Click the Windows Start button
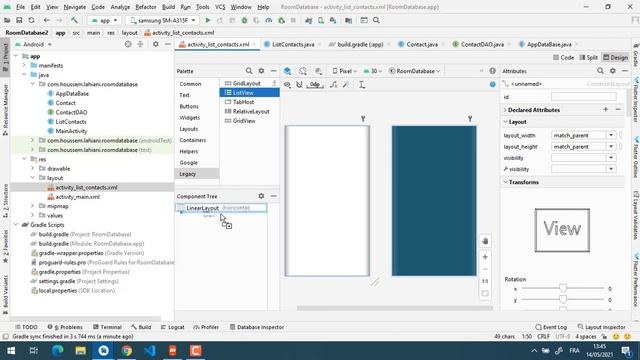The width and height of the screenshot is (640, 360). point(11,351)
